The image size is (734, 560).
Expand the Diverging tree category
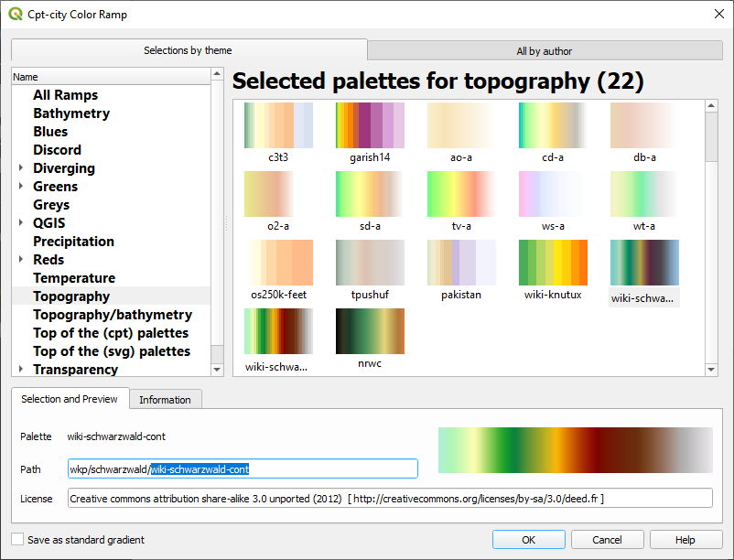(21, 168)
